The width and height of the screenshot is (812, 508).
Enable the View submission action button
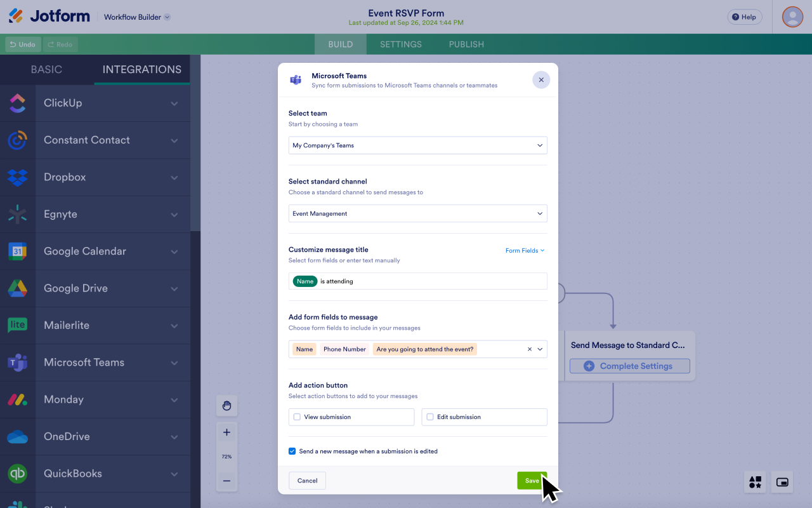(296, 417)
